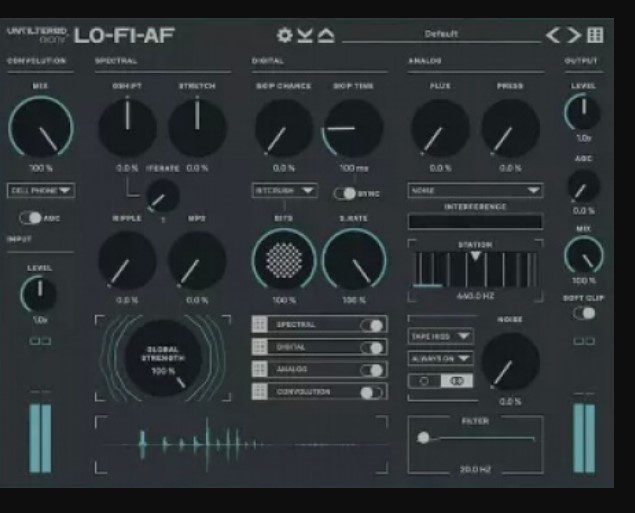This screenshot has height=513, width=635.
Task: Disable the Analog section switch
Action: point(371,370)
